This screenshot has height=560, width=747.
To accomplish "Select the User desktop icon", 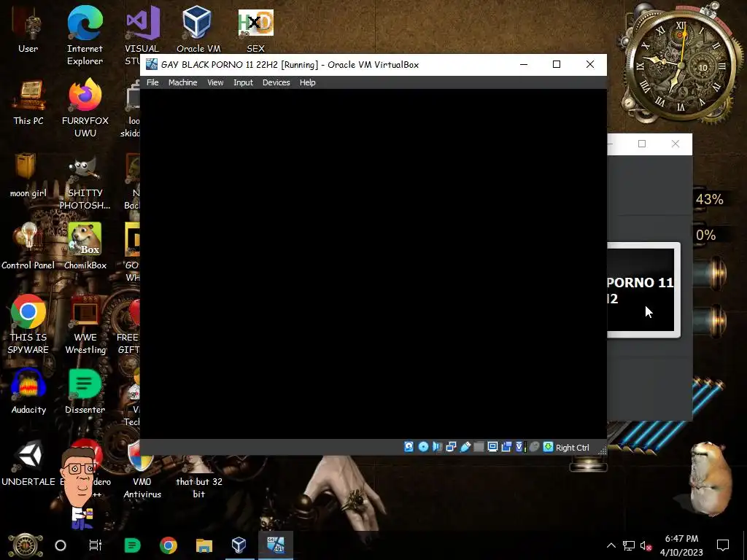I will click(x=28, y=31).
